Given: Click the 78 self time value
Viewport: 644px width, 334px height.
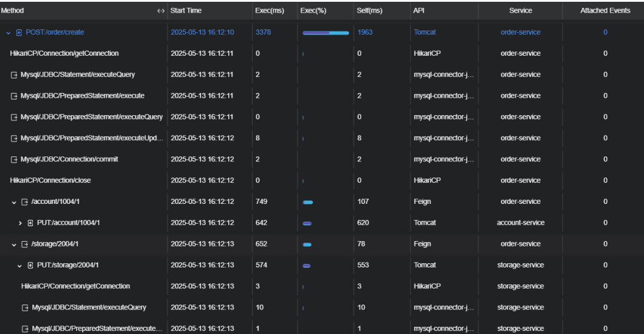Looking at the screenshot, I should (361, 244).
